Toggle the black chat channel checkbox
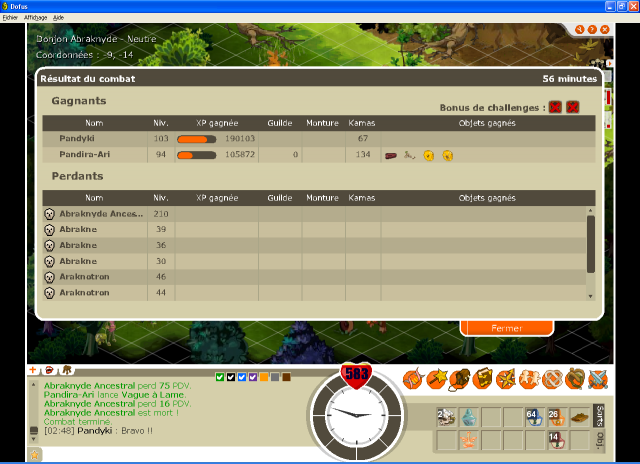 coord(231,377)
